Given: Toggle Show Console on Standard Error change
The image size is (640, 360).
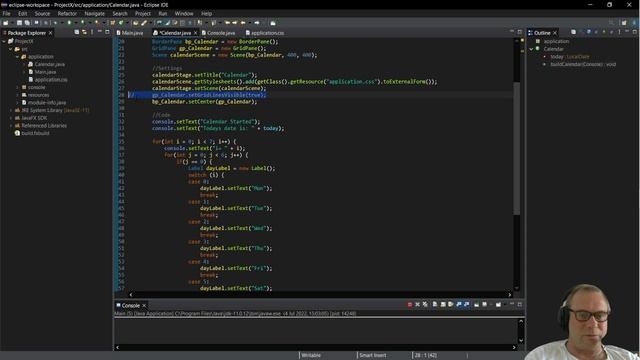Looking at the screenshot, I should 467,304.
